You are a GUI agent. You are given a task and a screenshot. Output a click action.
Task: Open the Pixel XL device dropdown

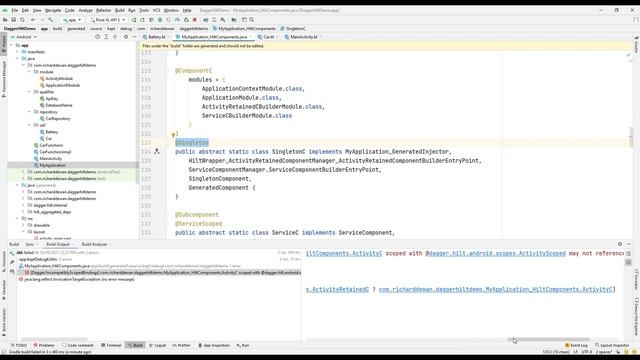pyautogui.click(x=108, y=20)
